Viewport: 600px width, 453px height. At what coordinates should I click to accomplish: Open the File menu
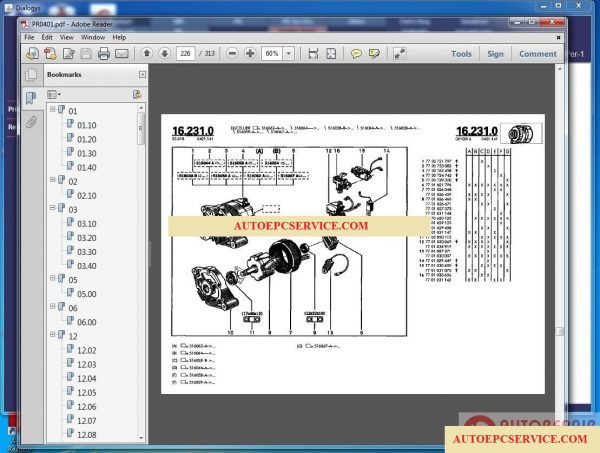(x=29, y=37)
